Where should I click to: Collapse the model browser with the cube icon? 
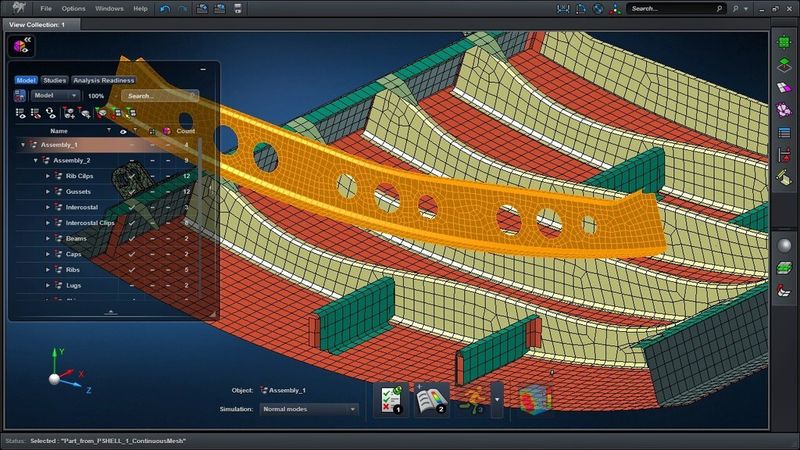[21, 46]
